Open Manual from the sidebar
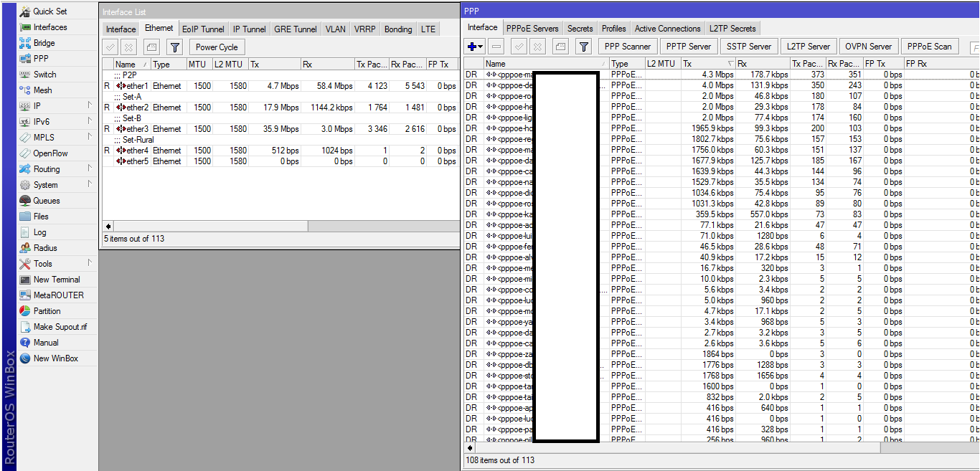Image resolution: width=980 pixels, height=471 pixels. pyautogui.click(x=46, y=343)
